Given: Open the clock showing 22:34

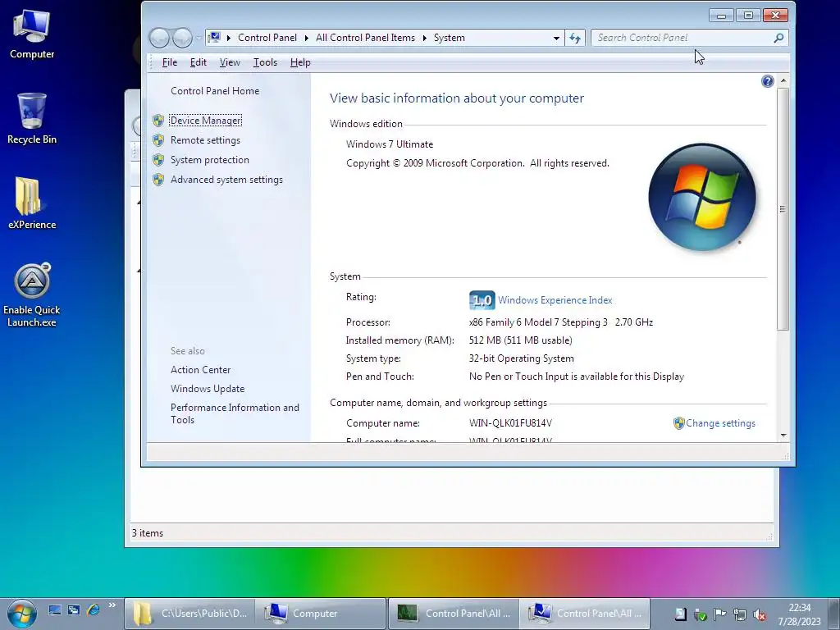Looking at the screenshot, I should point(799,614).
